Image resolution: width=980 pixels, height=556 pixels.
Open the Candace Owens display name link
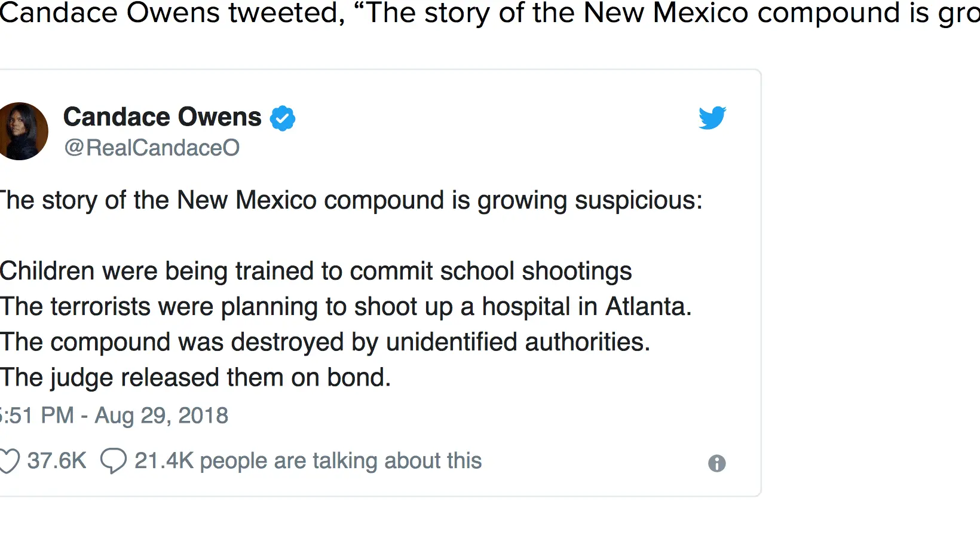click(x=163, y=117)
